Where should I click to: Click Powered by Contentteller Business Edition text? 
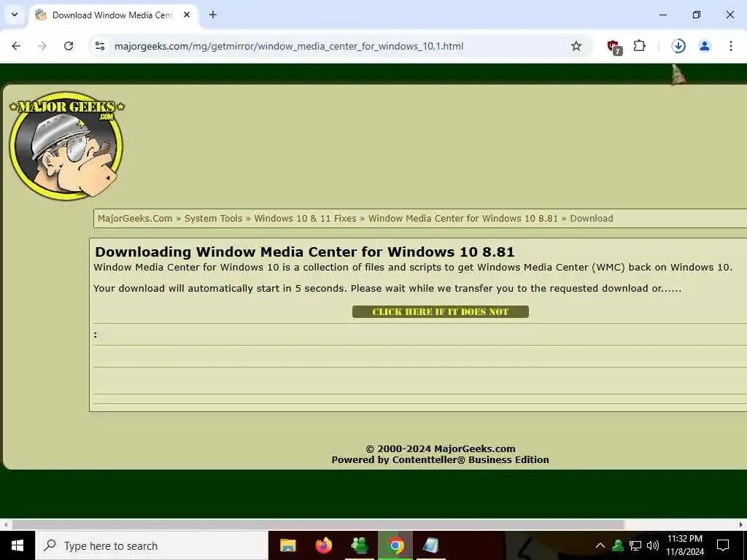point(440,460)
